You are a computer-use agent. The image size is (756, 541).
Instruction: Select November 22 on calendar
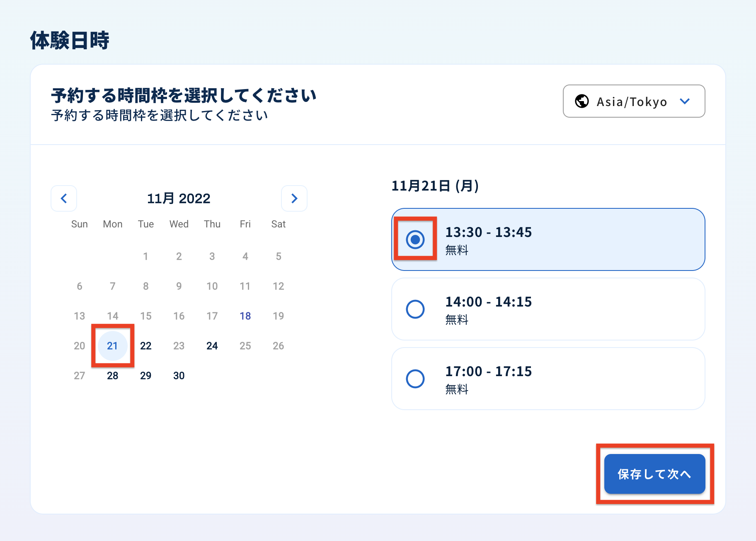(x=146, y=346)
